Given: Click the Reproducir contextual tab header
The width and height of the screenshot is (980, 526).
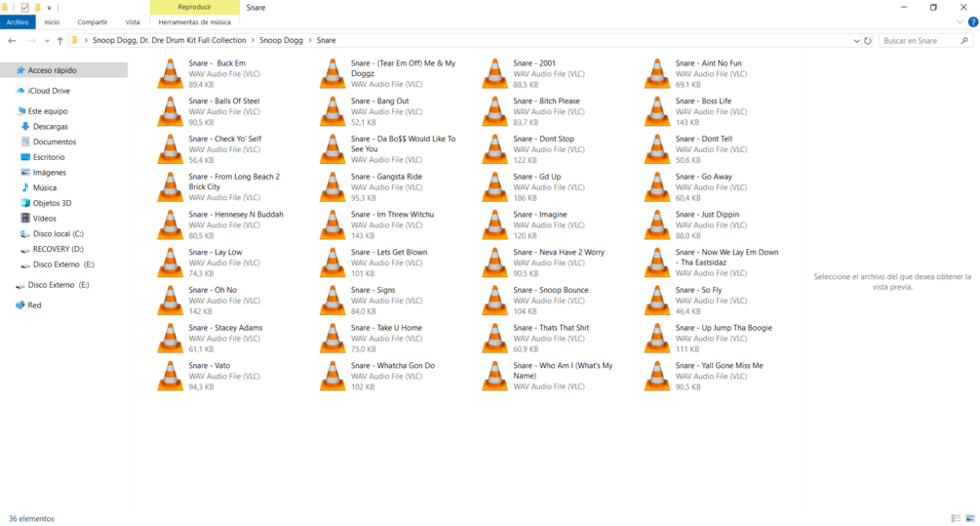Looking at the screenshot, I should click(x=194, y=7).
